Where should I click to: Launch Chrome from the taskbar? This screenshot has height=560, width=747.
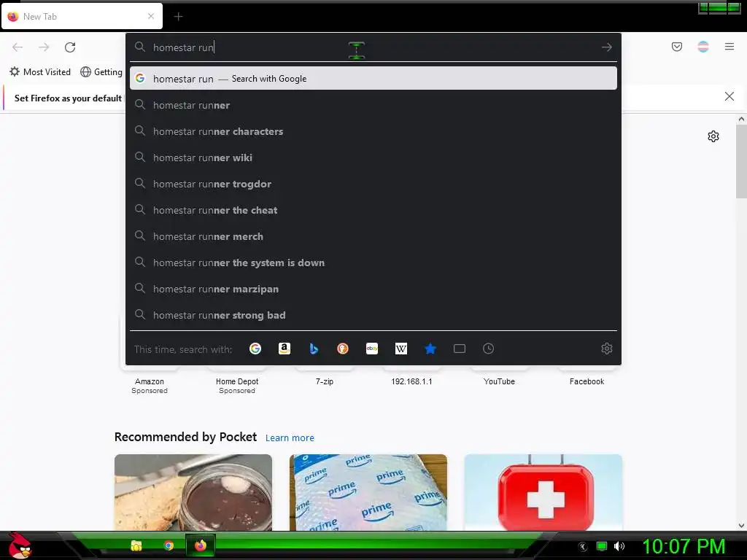click(x=169, y=545)
